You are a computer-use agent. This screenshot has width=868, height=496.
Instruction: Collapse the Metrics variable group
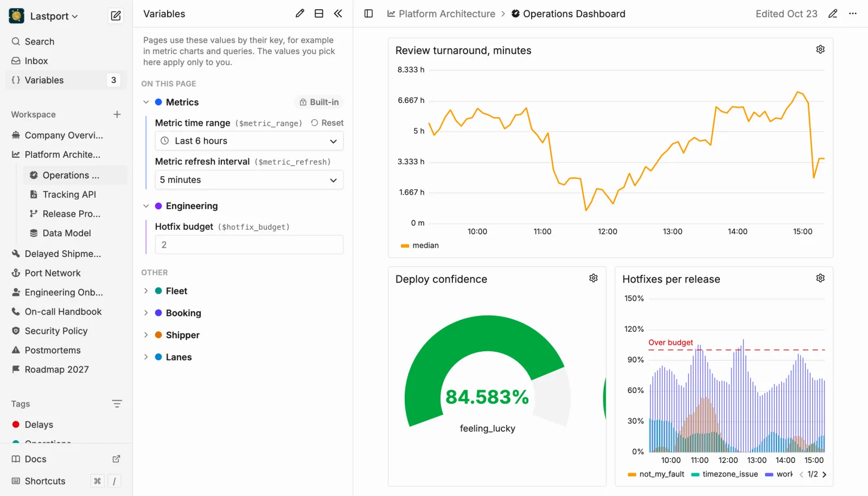click(146, 102)
